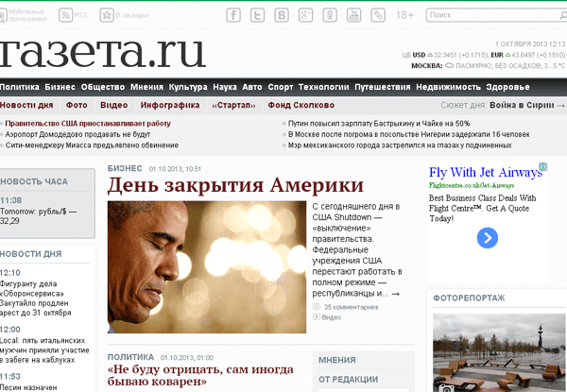567x392 pixels.
Task: Open 12:10 news about Оборонсервиса
Action: pos(36,298)
